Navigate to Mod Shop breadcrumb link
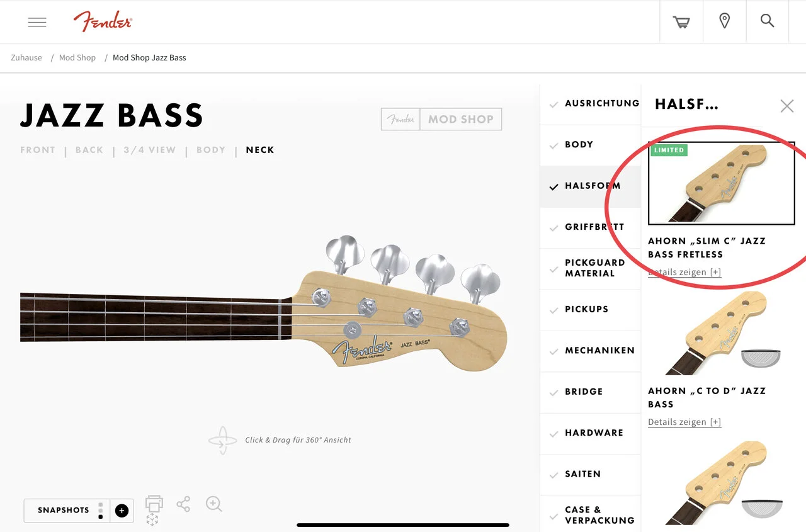This screenshot has width=806, height=532. (77, 58)
